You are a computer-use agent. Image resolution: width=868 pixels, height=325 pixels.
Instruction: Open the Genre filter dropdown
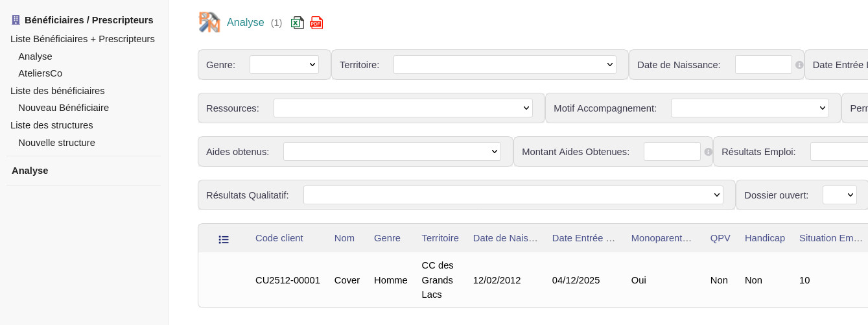pos(284,65)
